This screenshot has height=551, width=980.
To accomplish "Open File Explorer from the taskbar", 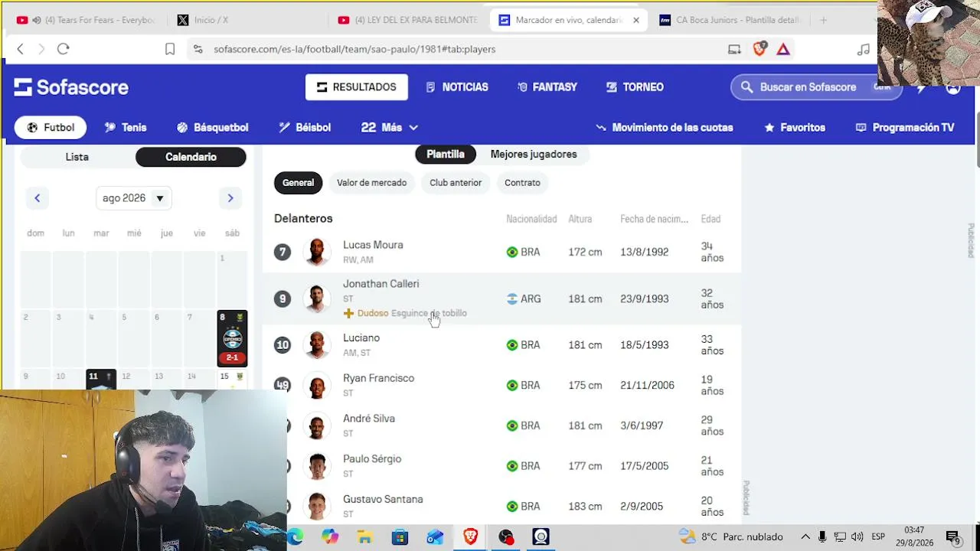I will (364, 536).
